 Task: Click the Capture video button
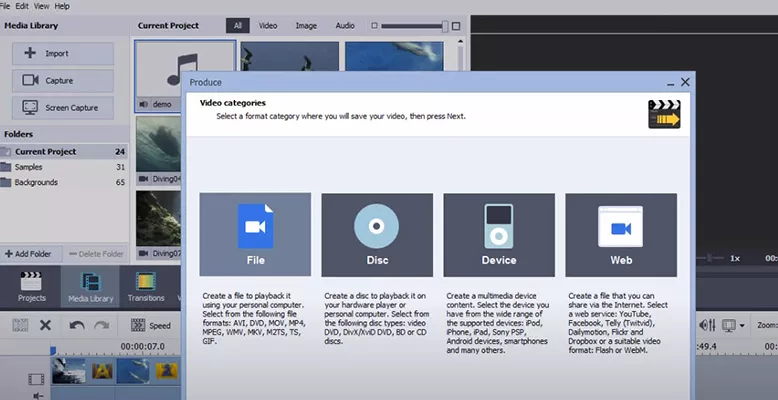point(63,80)
